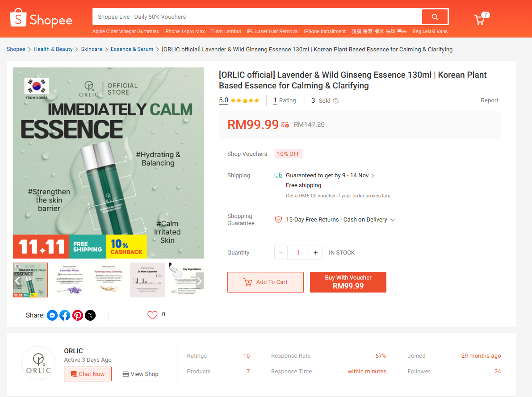Image resolution: width=532 pixels, height=397 pixels.
Task: Increase quantity with plus button
Action: (315, 253)
